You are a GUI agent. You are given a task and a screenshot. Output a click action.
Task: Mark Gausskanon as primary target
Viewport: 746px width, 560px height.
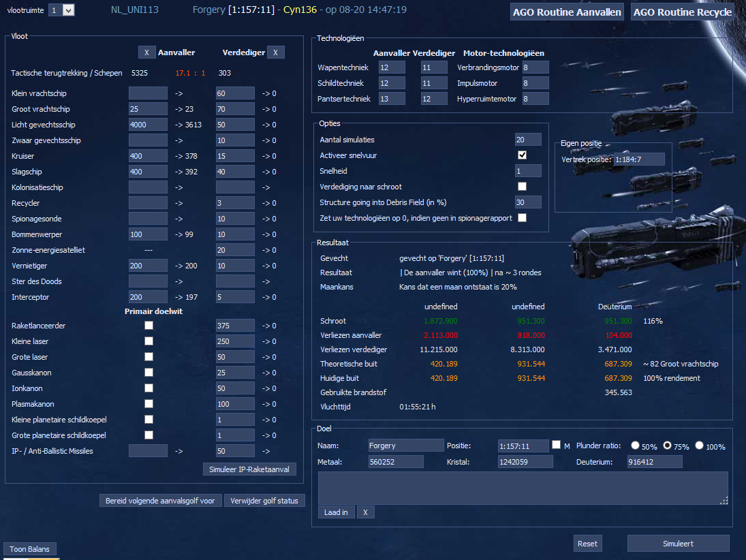(x=149, y=373)
